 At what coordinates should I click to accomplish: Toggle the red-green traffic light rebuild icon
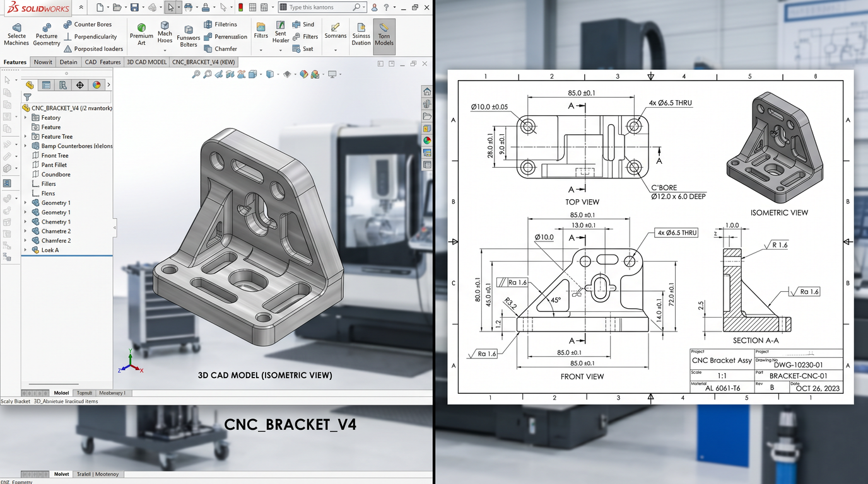(x=240, y=8)
